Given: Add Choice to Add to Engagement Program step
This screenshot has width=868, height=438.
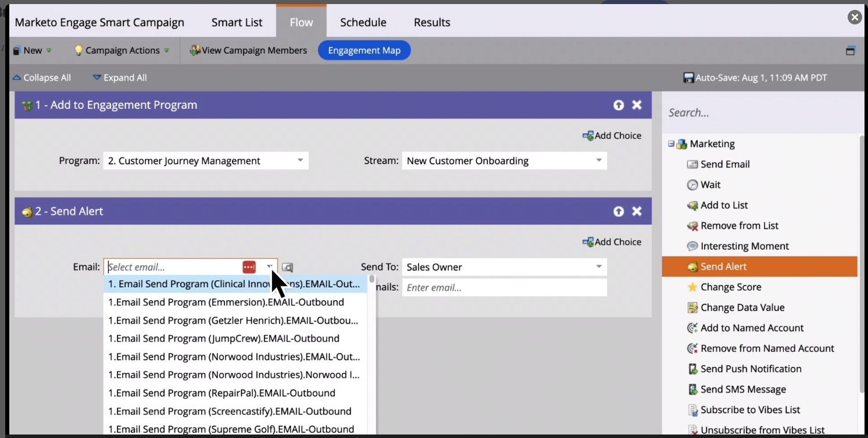Looking at the screenshot, I should [x=612, y=136].
